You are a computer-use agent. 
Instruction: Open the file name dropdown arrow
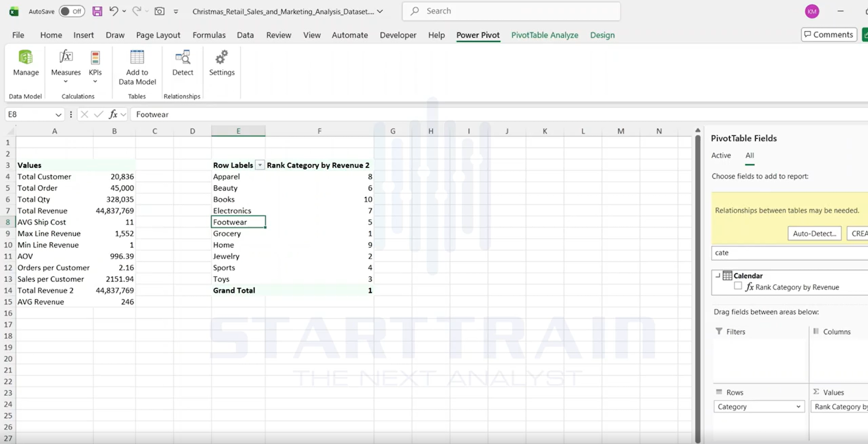[x=380, y=11]
